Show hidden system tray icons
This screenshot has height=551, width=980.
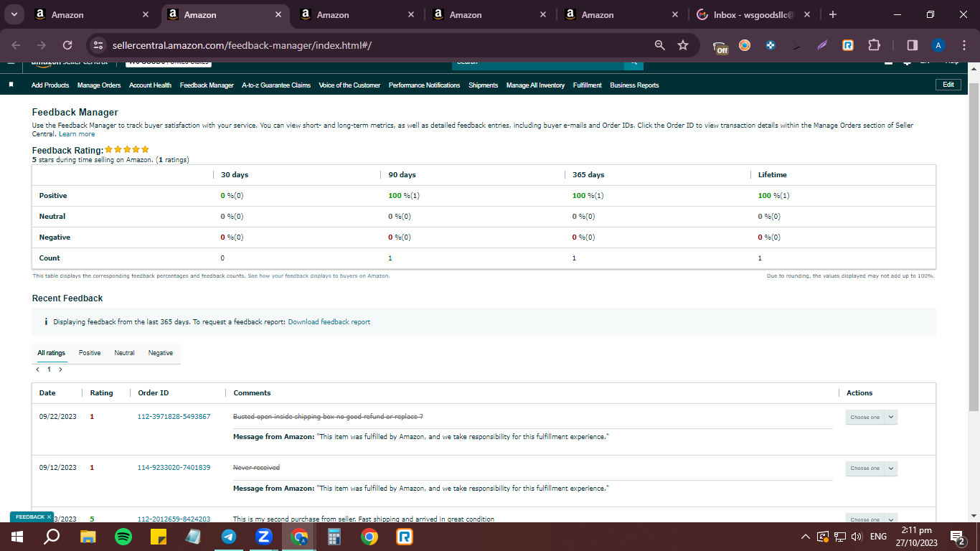806,537
